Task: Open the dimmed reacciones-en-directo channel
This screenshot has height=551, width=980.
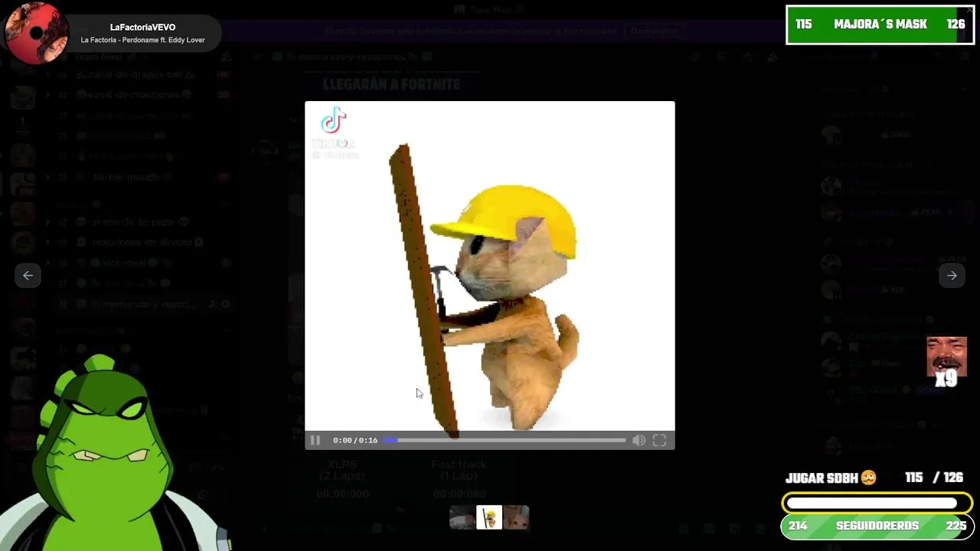Action: [x=142, y=242]
